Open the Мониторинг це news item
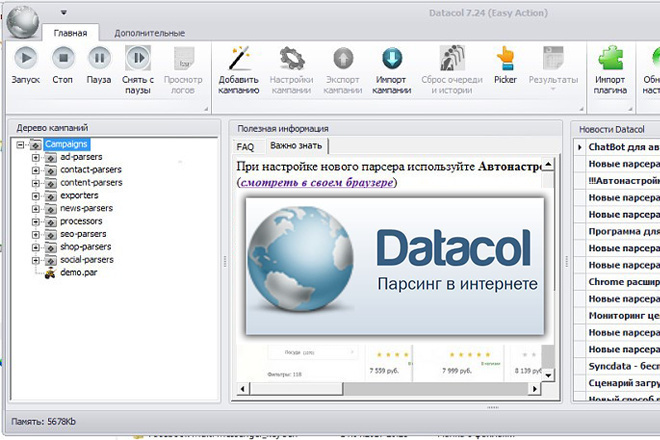Image resolution: width=660 pixels, height=440 pixels. (x=624, y=315)
